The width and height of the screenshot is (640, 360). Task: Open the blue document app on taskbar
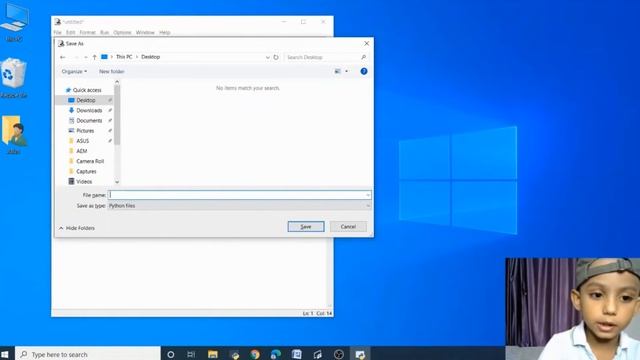pyautogui.click(x=297, y=354)
